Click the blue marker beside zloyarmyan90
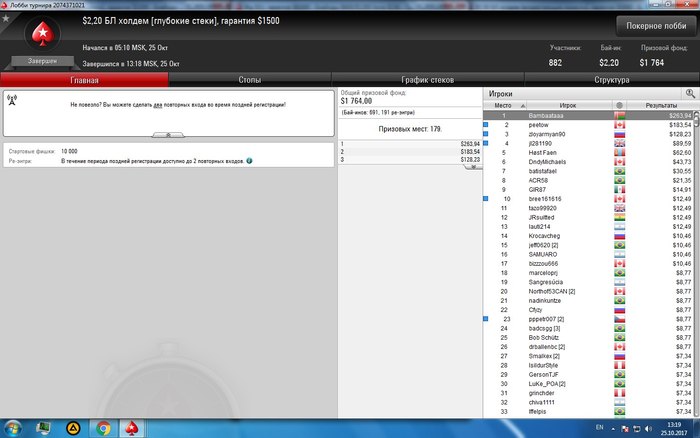 (486, 134)
